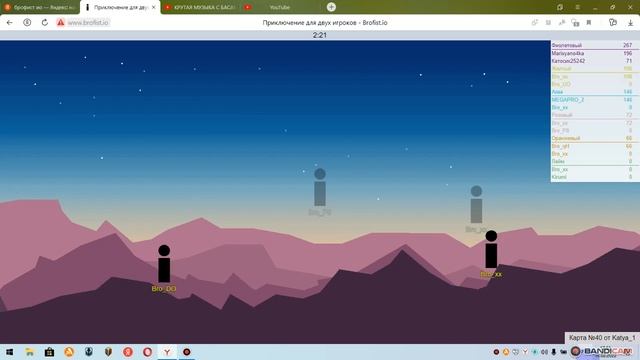
Task: Open a new browser tab
Action: [x=331, y=7]
